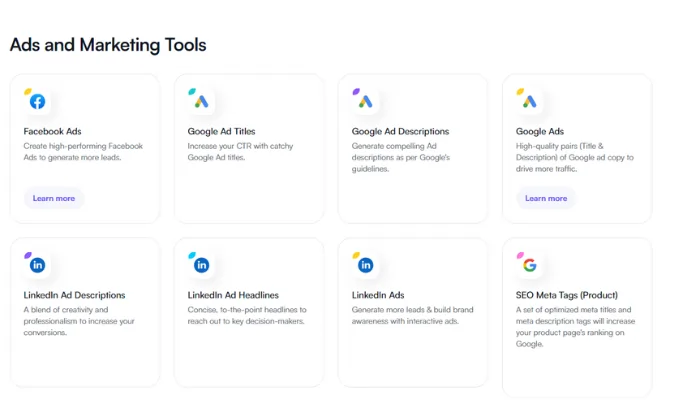The width and height of the screenshot is (700, 400).
Task: Select the Facebook Ads title
Action: (52, 131)
